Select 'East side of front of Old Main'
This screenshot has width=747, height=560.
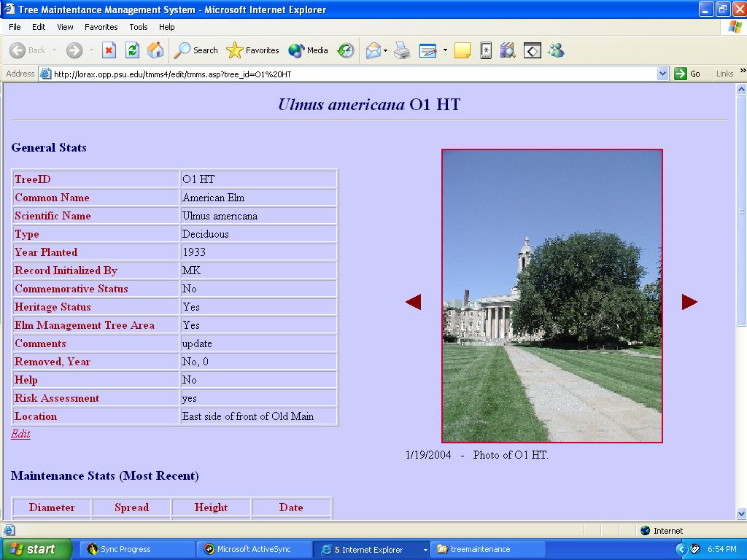[248, 416]
